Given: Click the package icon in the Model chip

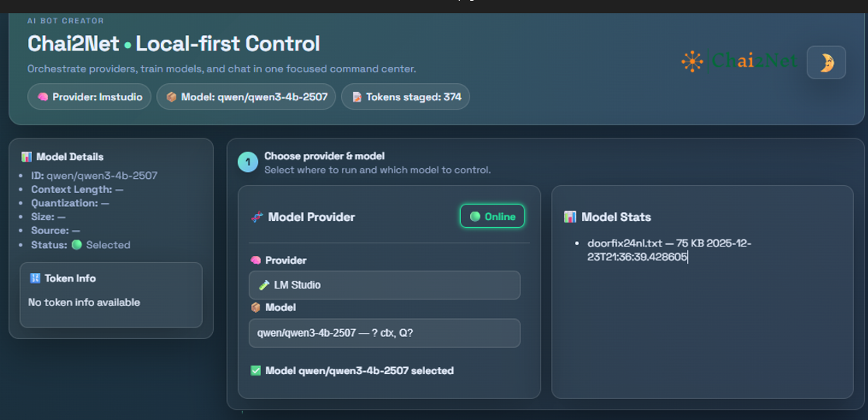Looking at the screenshot, I should point(172,97).
